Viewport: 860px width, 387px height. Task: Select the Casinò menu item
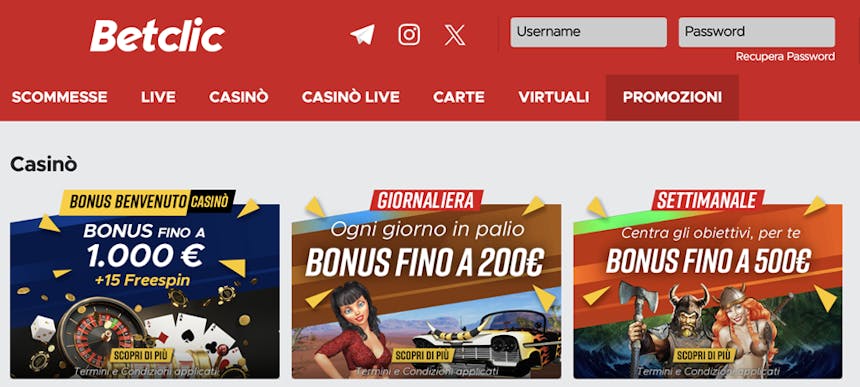[x=239, y=98]
